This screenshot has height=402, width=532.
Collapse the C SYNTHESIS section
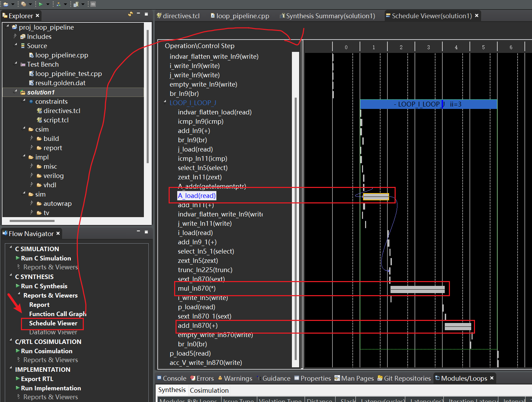pyautogui.click(x=11, y=276)
